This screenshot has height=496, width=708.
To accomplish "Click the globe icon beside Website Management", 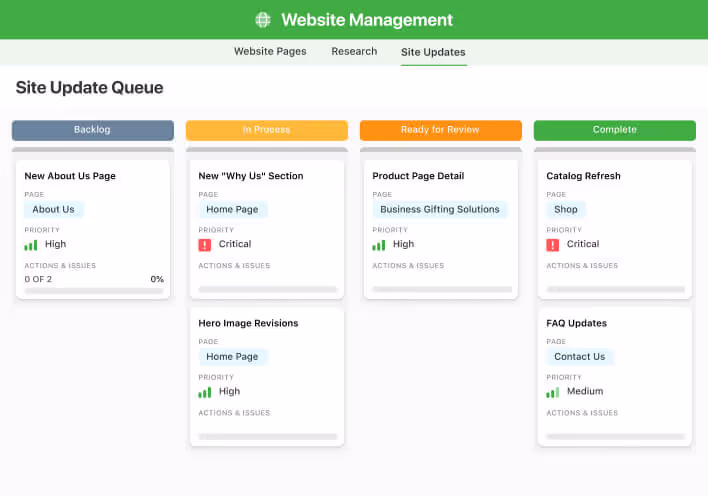I will coord(263,20).
